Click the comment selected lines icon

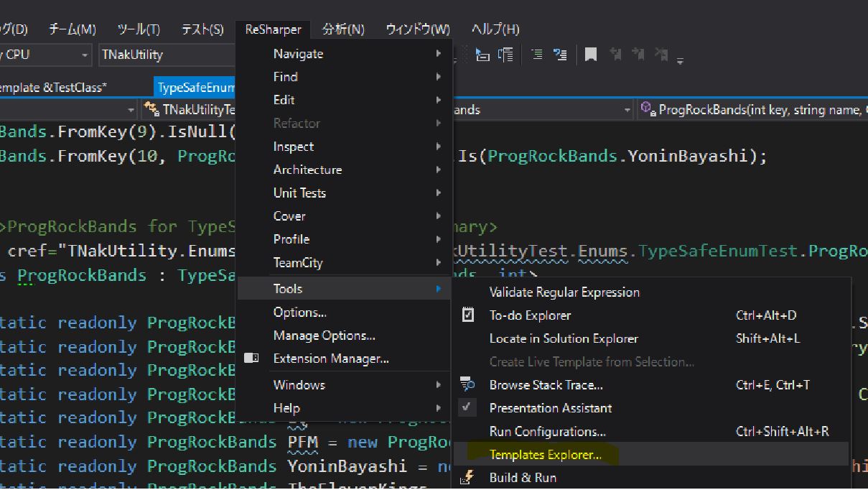536,55
